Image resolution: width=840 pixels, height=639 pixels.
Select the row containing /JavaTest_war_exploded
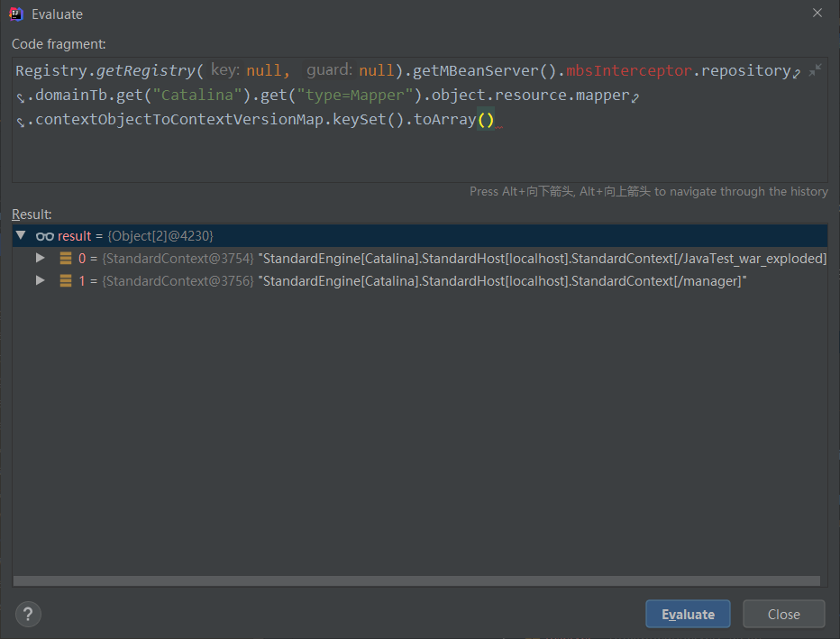coord(419,258)
